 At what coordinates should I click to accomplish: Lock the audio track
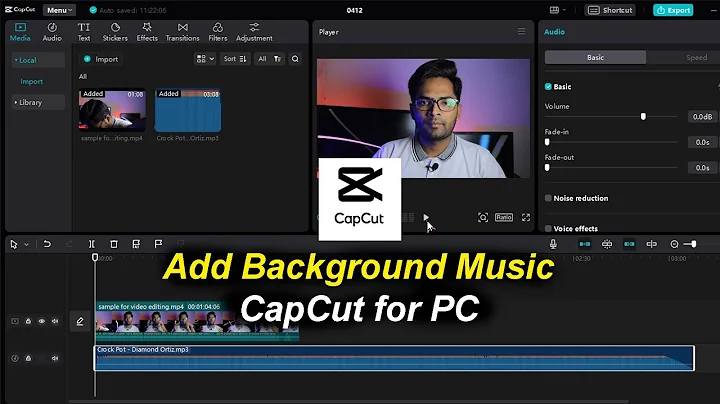click(x=28, y=358)
